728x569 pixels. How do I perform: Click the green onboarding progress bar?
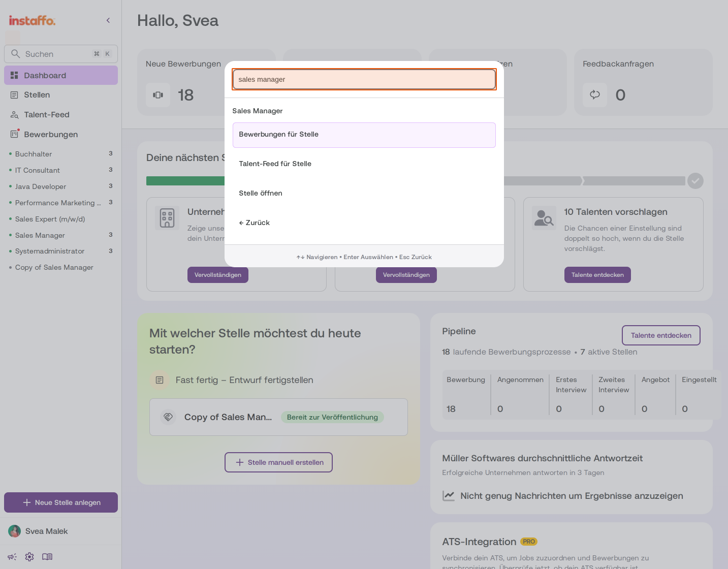click(185, 181)
